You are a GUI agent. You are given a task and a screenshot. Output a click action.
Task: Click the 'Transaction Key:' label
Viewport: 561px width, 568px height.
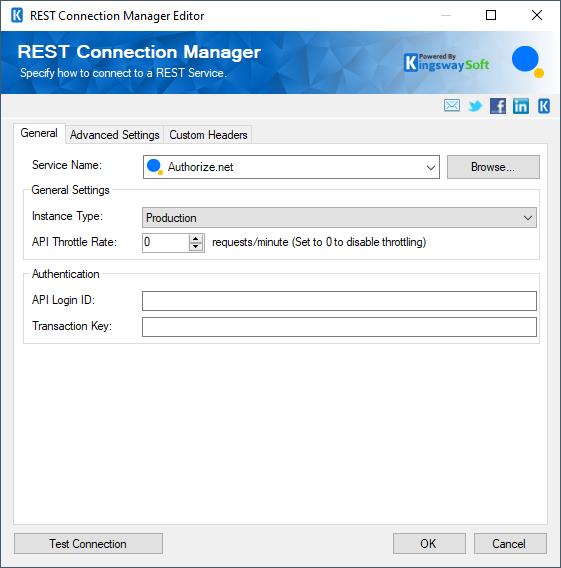pyautogui.click(x=72, y=326)
